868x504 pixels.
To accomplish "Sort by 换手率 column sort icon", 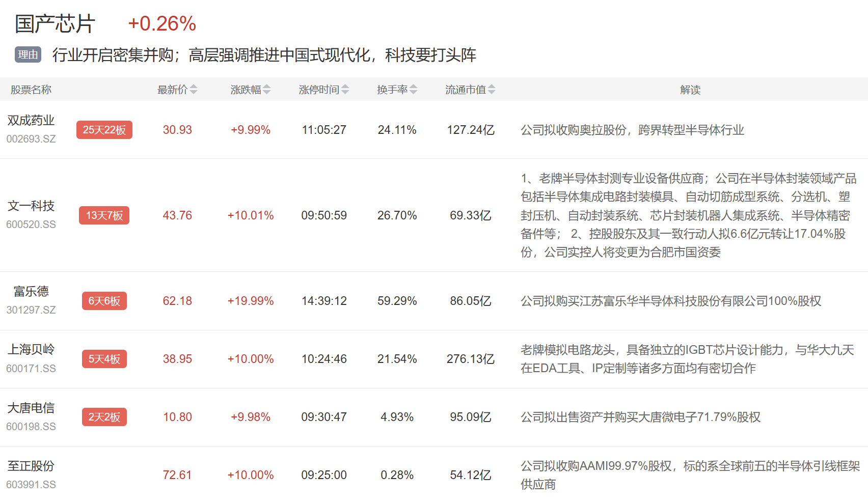I will [x=414, y=90].
